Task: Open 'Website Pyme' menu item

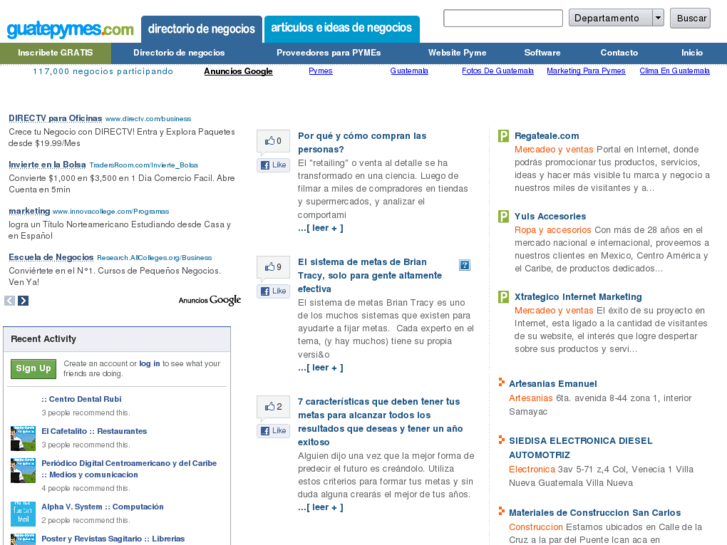Action: pos(457,53)
